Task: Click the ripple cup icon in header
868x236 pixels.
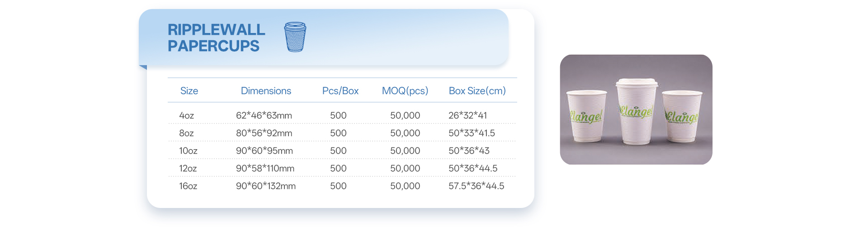Action: pos(295,37)
